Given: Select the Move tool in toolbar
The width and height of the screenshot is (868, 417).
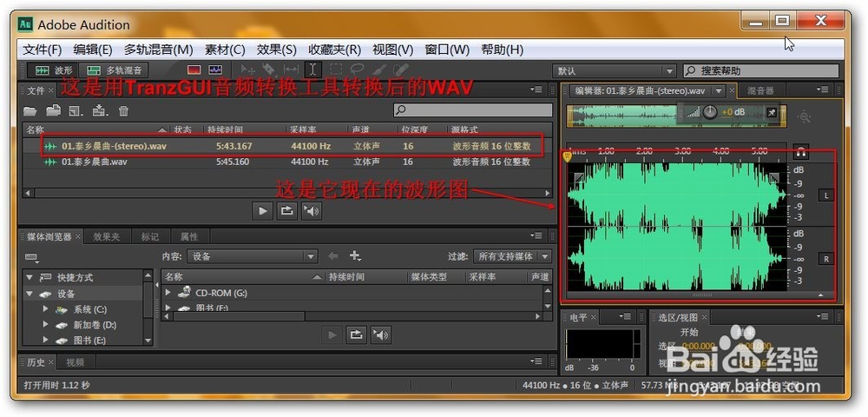Looking at the screenshot, I should click(x=247, y=69).
